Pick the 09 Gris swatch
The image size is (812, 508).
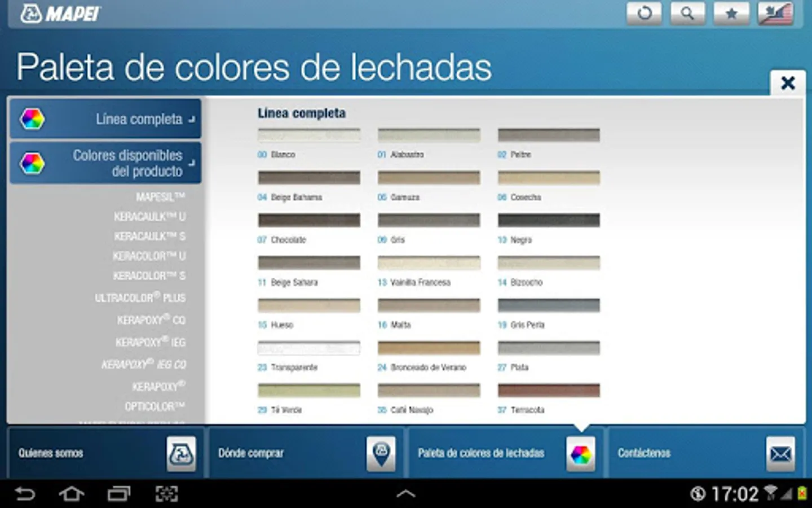429,220
